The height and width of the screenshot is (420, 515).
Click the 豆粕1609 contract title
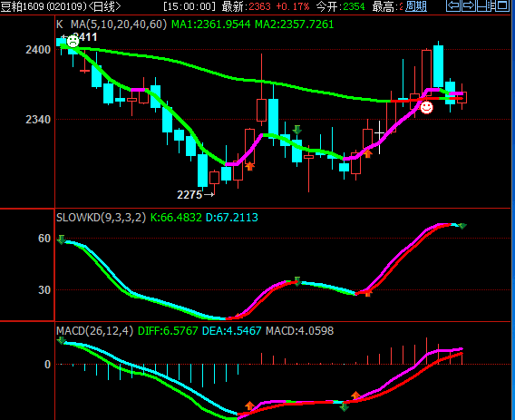pyautogui.click(x=23, y=6)
